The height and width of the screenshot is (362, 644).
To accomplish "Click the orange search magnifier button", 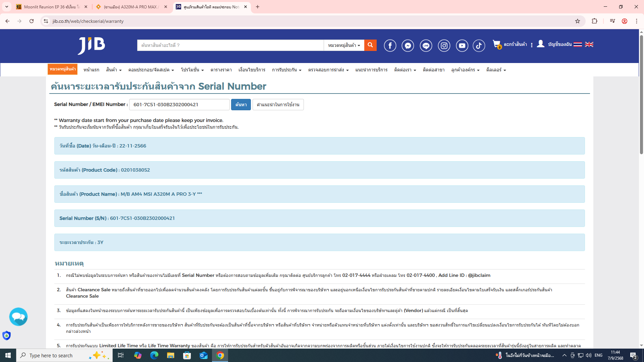I will point(370,45).
